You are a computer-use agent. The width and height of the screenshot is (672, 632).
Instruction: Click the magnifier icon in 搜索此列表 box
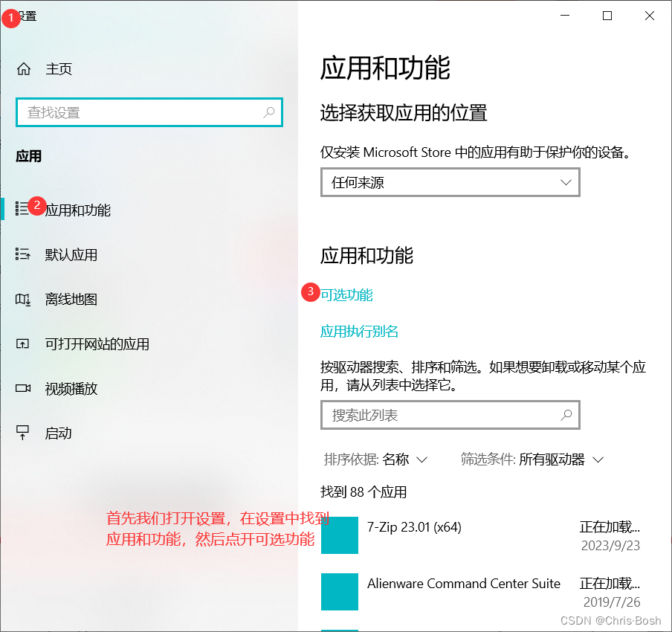click(566, 415)
